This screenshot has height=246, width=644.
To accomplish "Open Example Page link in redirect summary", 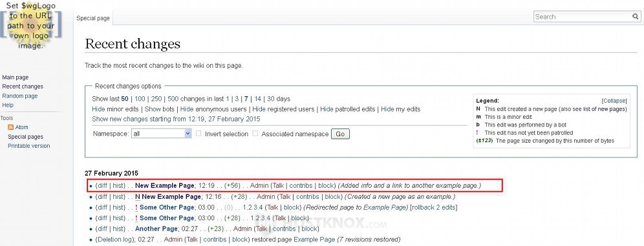I will tap(385, 207).
